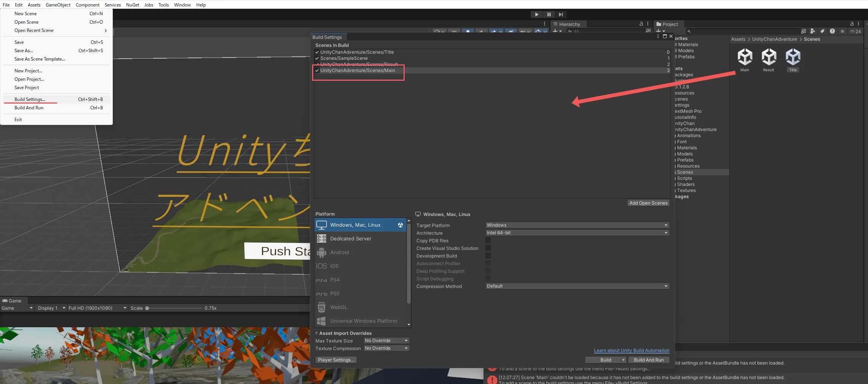The height and width of the screenshot is (384, 868).
Task: Select the Result scene asset icon
Action: point(769,58)
